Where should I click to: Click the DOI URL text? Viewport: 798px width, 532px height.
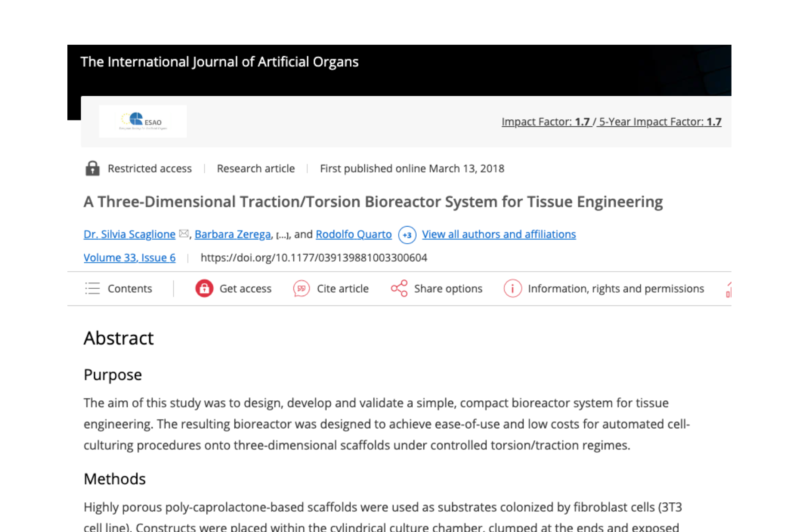point(314,258)
